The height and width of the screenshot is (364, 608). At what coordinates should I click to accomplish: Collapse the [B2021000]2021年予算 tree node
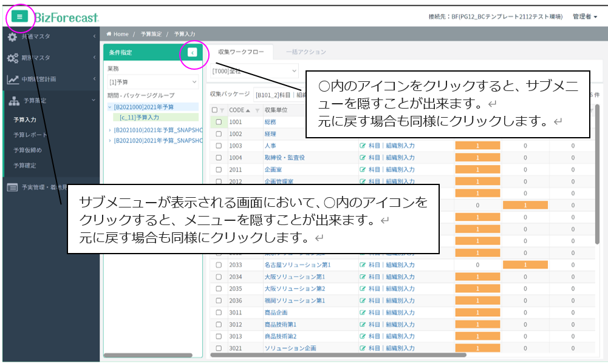[109, 107]
